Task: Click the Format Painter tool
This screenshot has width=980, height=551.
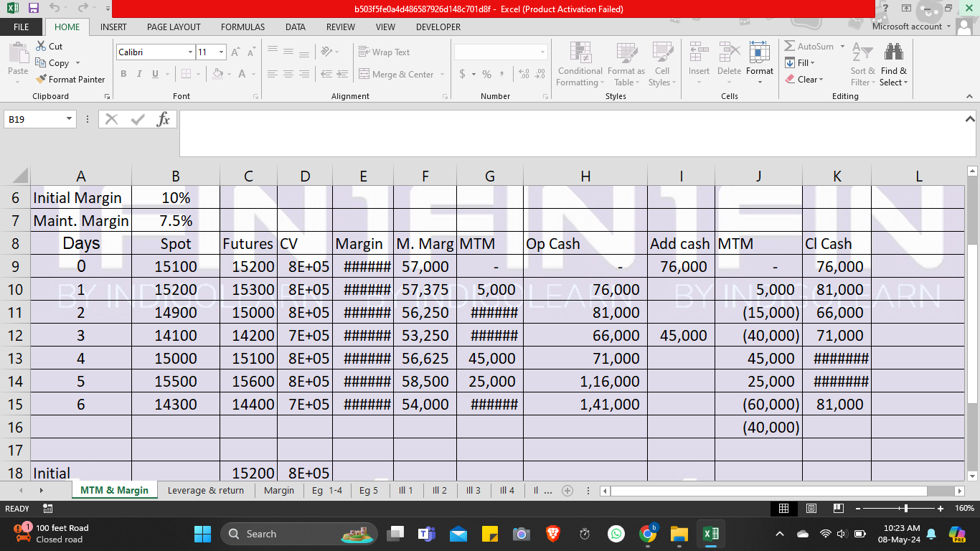Action: (x=70, y=80)
